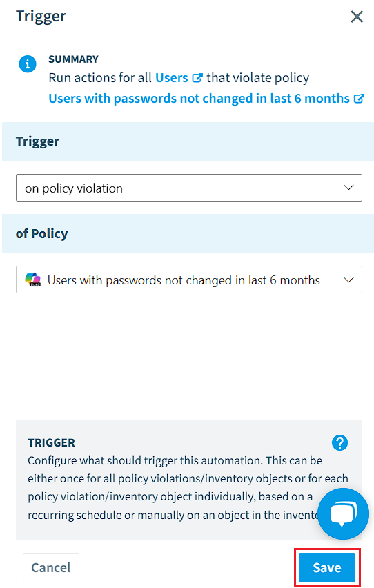The image size is (374, 588).
Task: Close the Trigger panel with X
Action: [356, 17]
